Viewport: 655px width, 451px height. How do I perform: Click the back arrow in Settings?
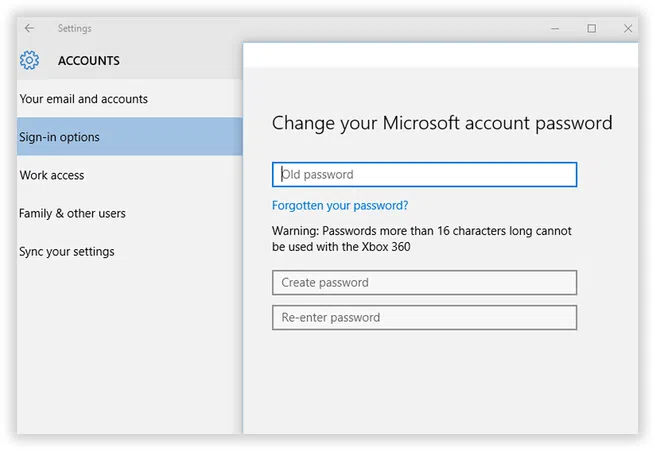29,28
